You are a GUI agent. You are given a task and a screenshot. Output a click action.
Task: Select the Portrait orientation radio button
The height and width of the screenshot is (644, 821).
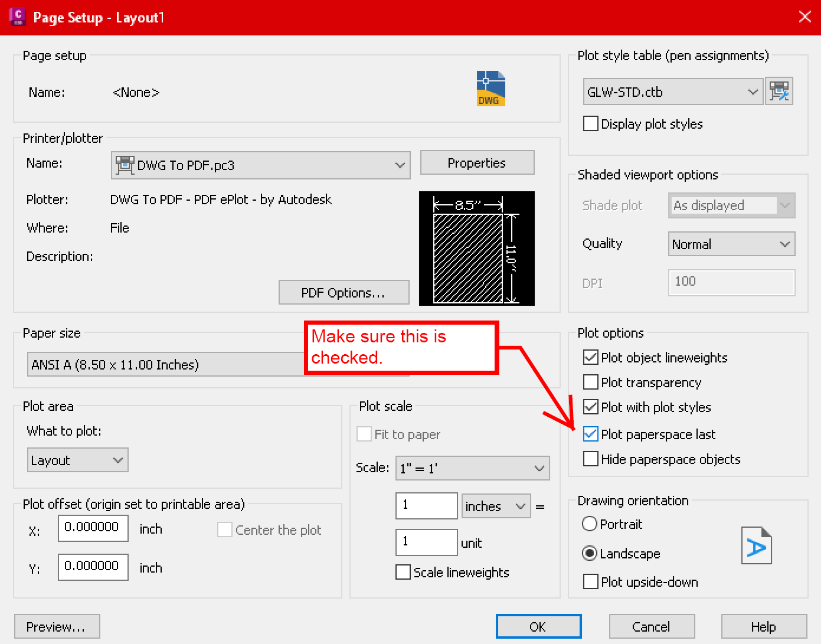(590, 524)
